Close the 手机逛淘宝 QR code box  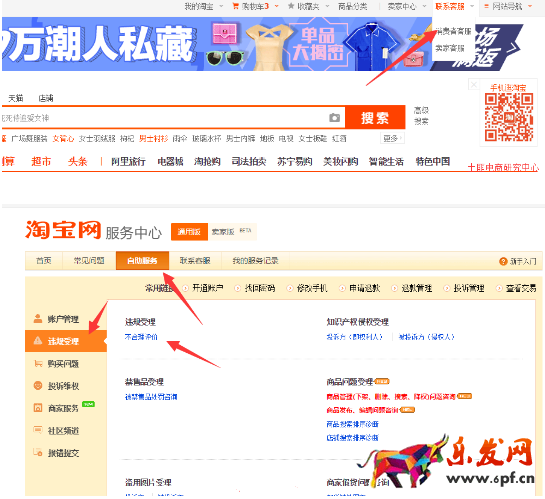(x=474, y=84)
